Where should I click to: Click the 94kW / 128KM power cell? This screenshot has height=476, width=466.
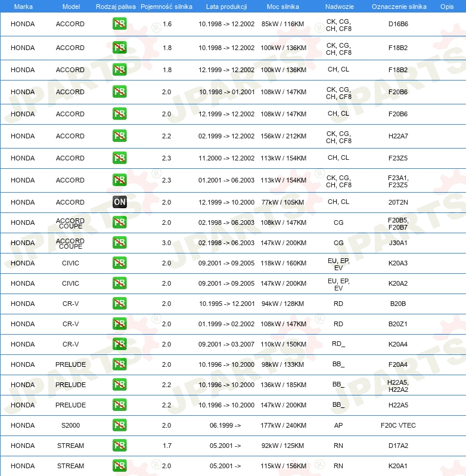click(x=282, y=304)
